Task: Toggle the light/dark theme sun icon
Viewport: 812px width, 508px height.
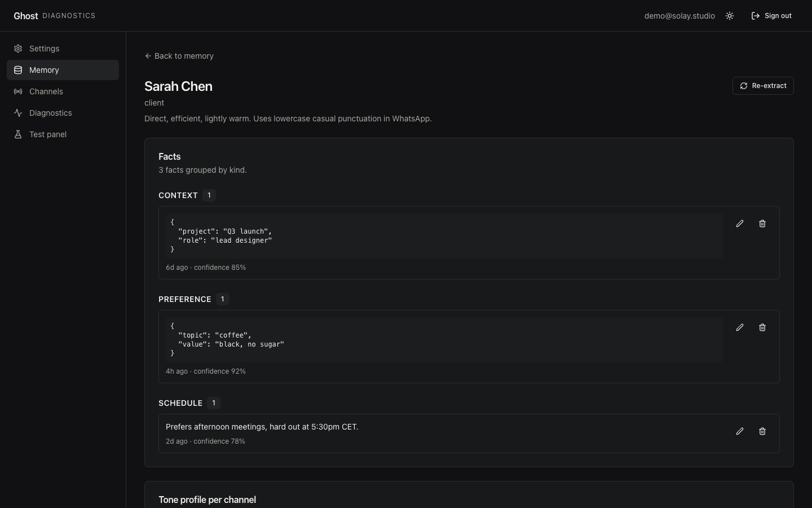Action: (730, 16)
